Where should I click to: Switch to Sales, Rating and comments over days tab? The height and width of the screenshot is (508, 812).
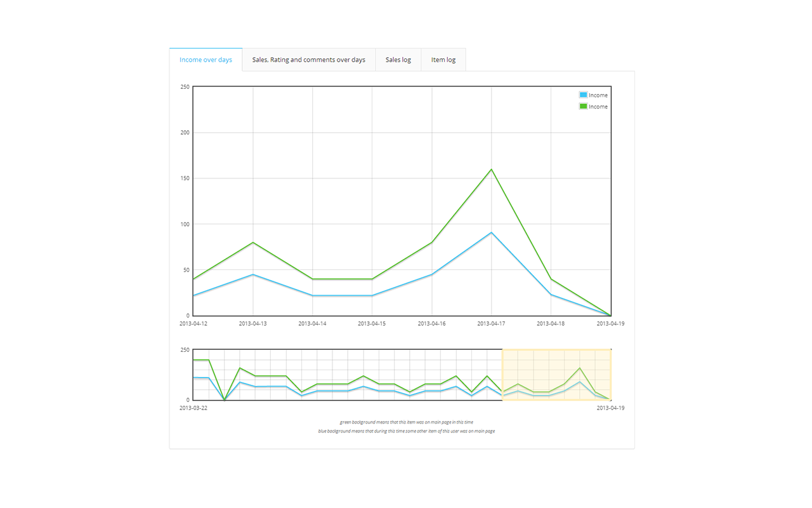(x=309, y=60)
